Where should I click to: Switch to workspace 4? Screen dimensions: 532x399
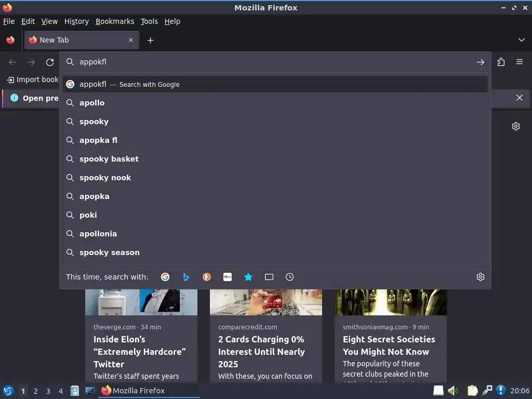(x=61, y=391)
